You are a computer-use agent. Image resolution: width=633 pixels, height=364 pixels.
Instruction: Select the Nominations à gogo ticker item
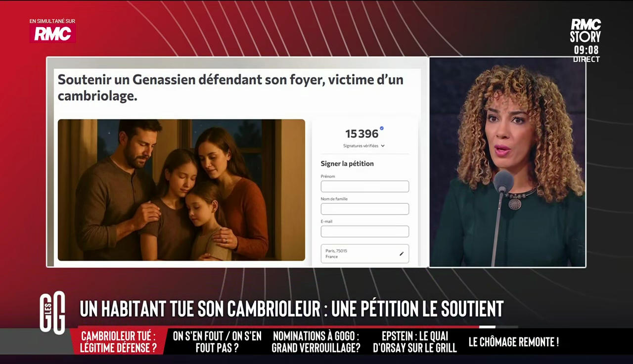(316, 342)
